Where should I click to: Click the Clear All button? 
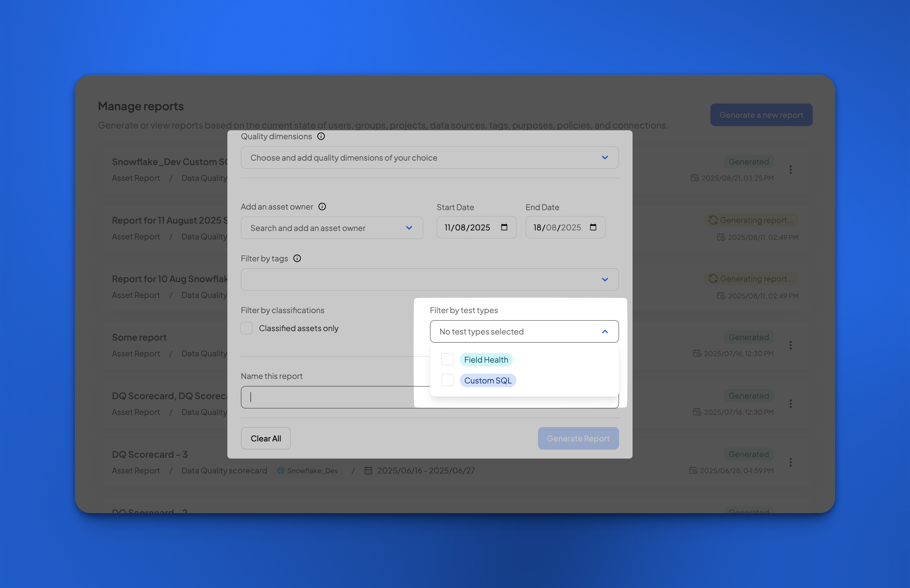coord(266,438)
